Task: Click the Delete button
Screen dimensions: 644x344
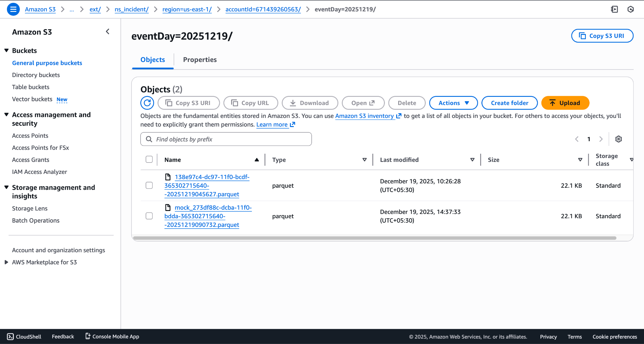Action: 407,103
